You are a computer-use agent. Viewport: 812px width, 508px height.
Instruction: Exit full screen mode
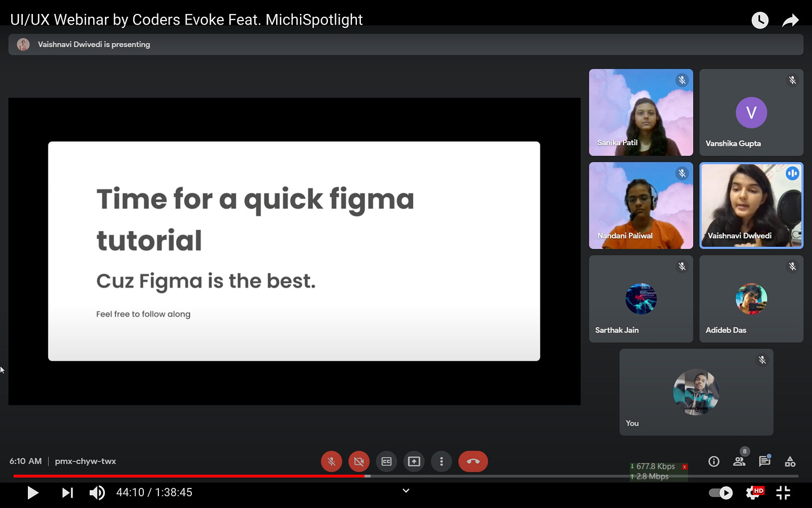tap(784, 492)
